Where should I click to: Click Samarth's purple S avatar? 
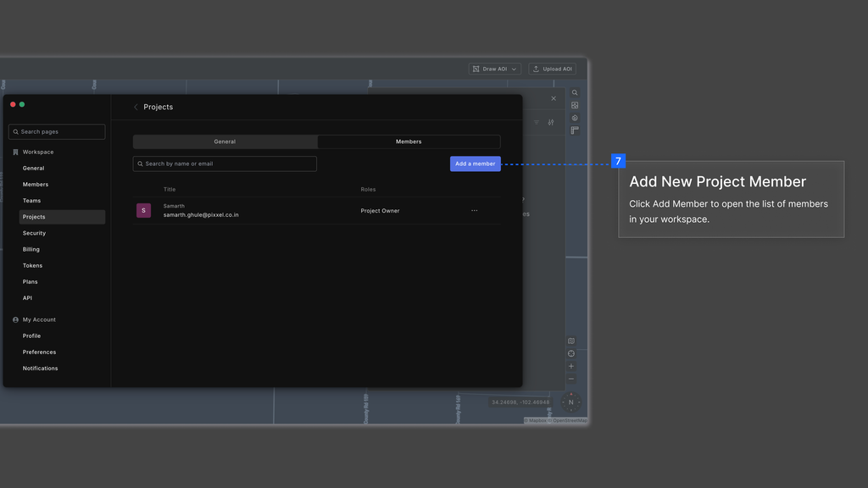coord(143,210)
